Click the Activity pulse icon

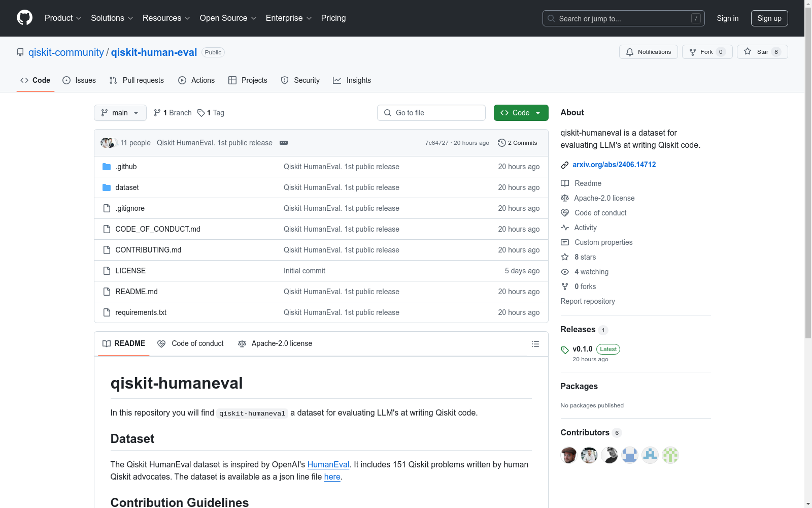pos(565,228)
